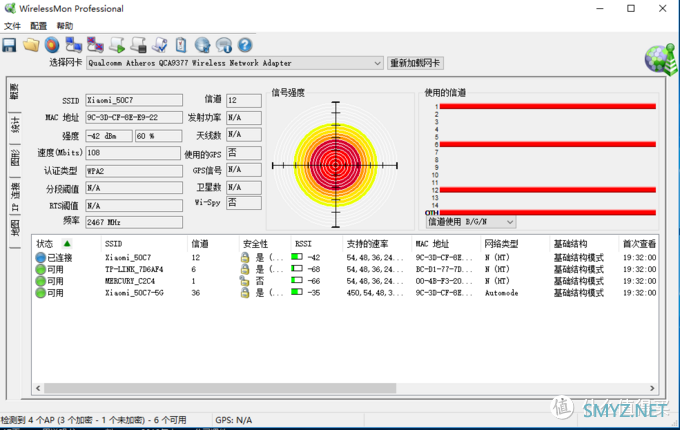Screen dimensions: 680x430
Task: Click the 强度 field showing -42 dBm
Action: [109, 136]
